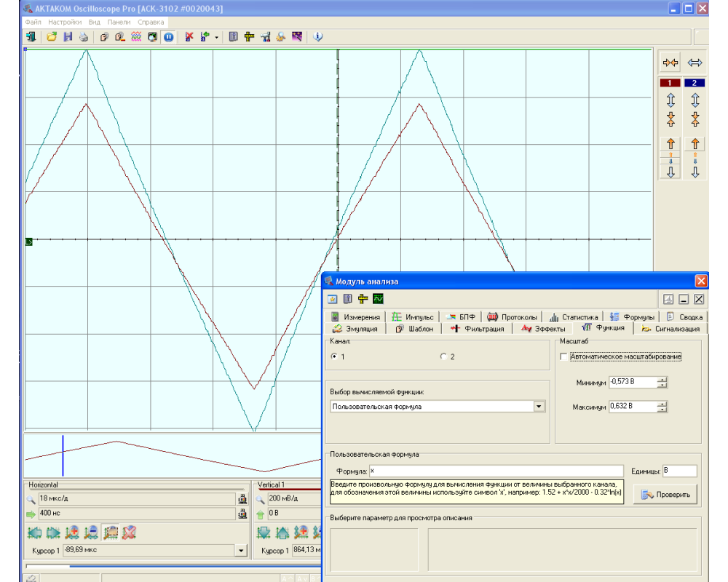Click the Формула input field

[496, 471]
